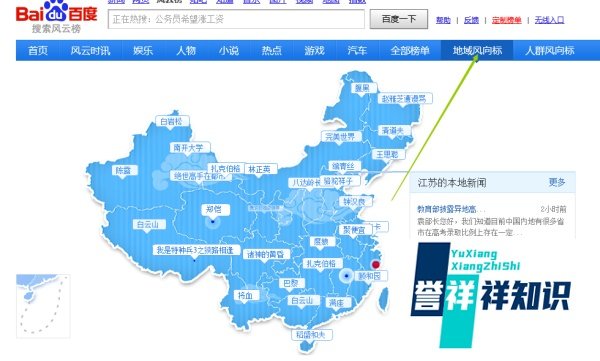Click the 诸神的黄昏 map label
Image resolution: width=600 pixels, height=361 pixels.
tap(266, 254)
